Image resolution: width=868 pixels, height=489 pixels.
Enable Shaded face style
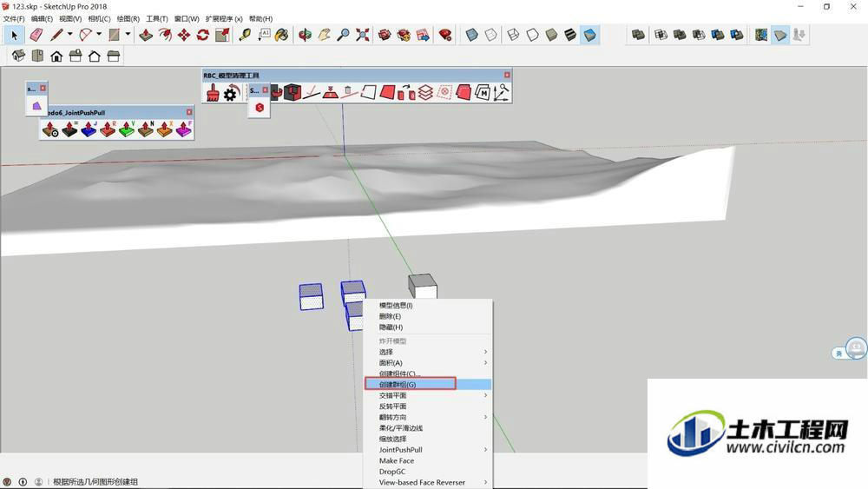[551, 35]
